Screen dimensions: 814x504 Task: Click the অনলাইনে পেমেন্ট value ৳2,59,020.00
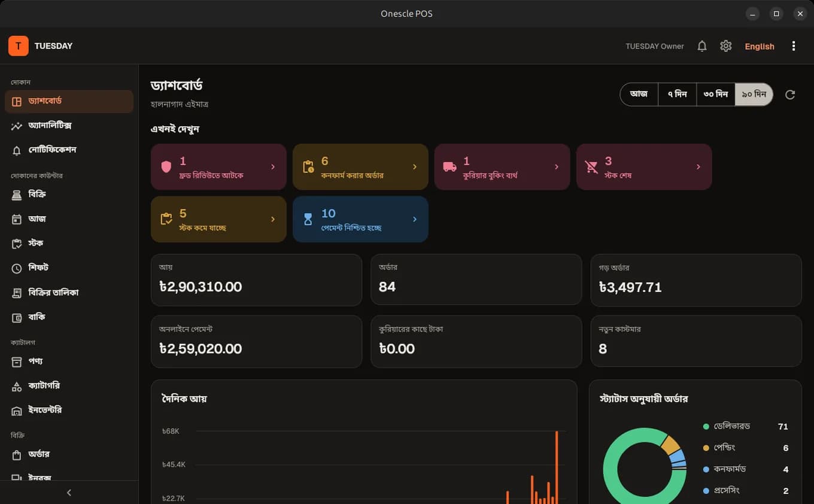tap(201, 349)
